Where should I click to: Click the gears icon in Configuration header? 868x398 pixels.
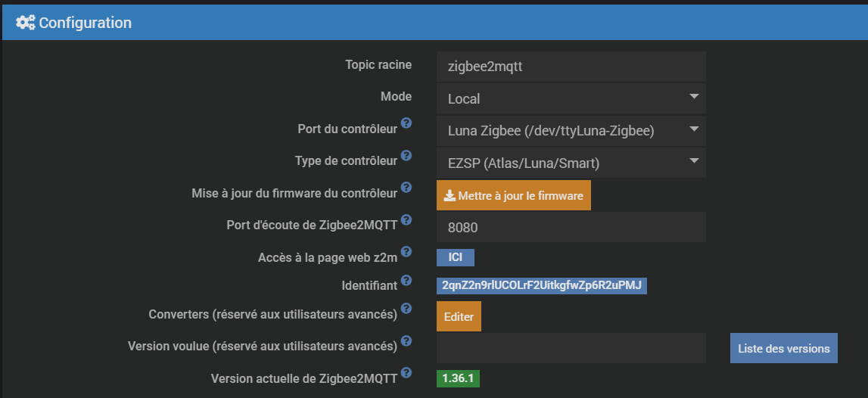pyautogui.click(x=26, y=23)
